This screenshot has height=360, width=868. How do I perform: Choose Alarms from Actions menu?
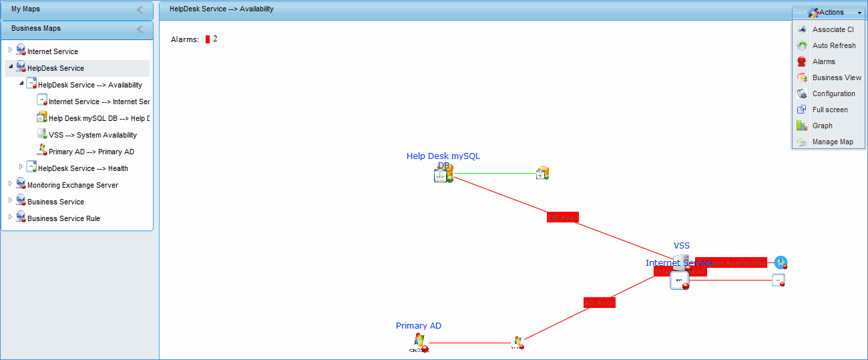click(x=829, y=61)
